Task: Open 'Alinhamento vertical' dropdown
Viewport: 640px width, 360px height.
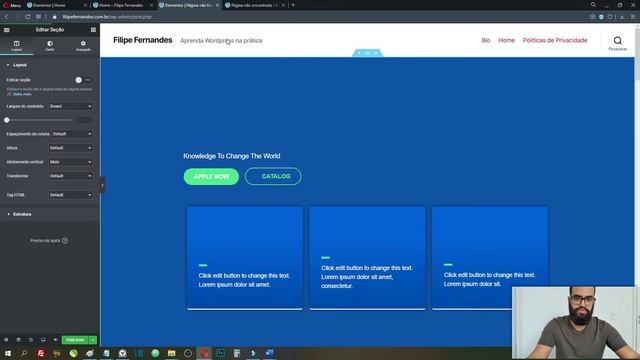Action: [x=71, y=162]
